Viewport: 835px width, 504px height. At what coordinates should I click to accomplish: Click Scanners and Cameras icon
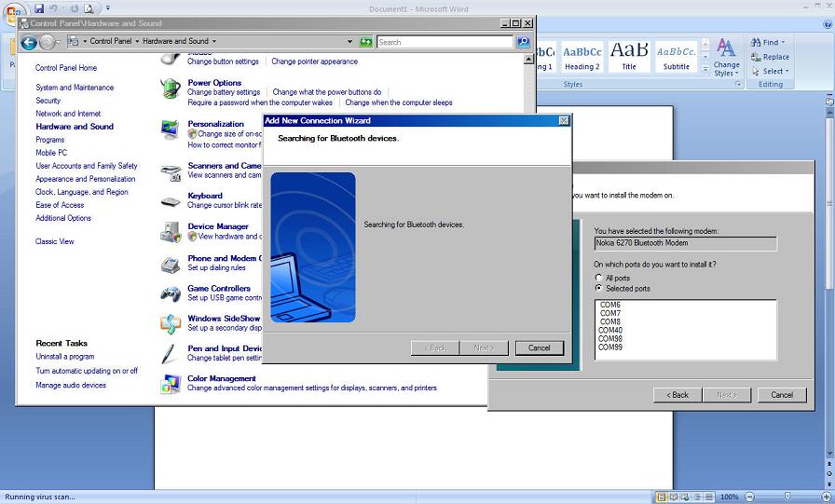pyautogui.click(x=171, y=173)
